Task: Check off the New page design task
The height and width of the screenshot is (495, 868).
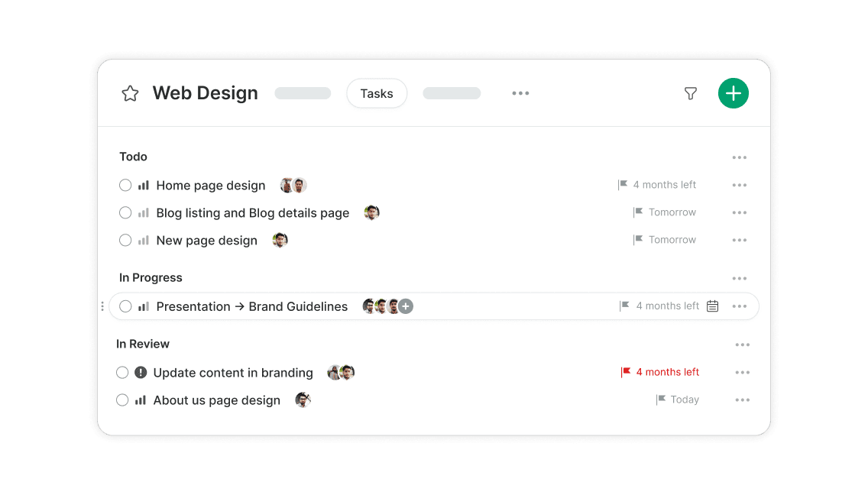Action: [x=125, y=240]
